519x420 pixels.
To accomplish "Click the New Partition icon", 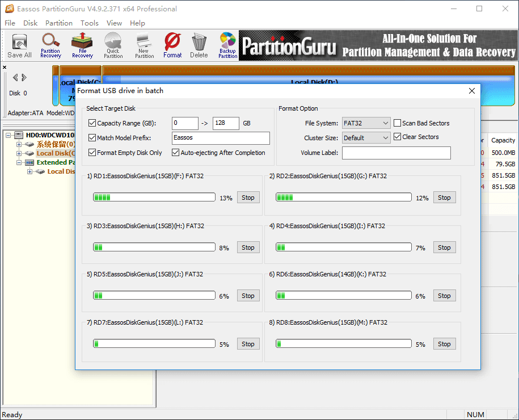I will [x=144, y=46].
